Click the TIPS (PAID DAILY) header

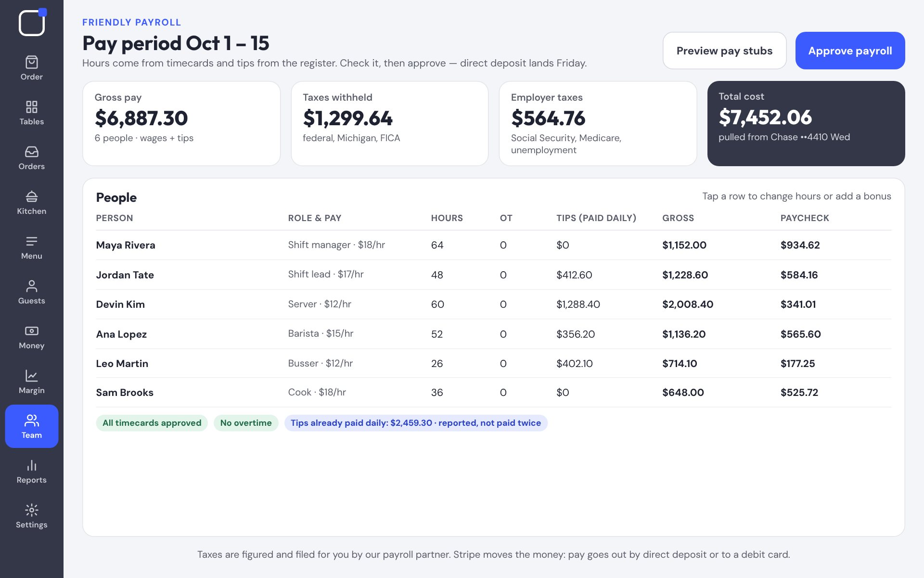coord(596,218)
